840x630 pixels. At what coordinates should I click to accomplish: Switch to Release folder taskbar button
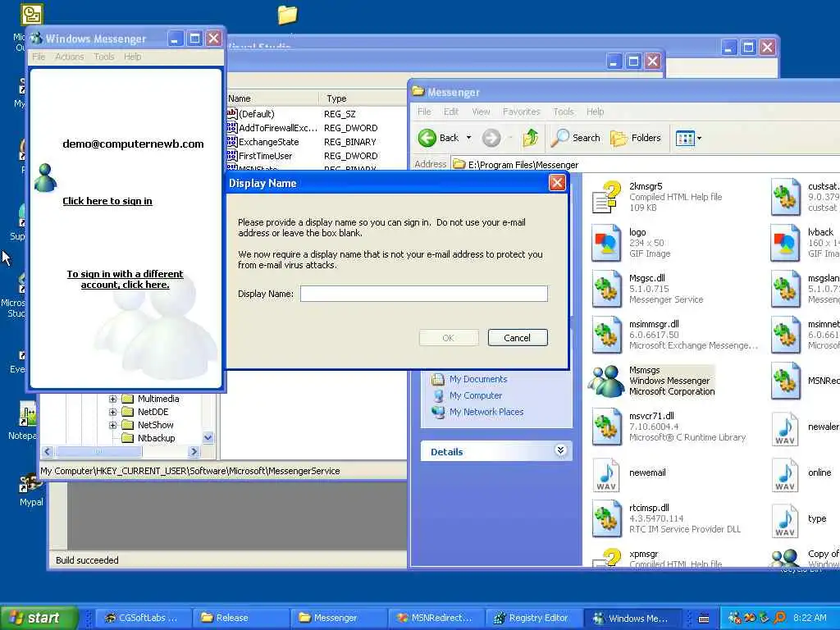coord(240,618)
